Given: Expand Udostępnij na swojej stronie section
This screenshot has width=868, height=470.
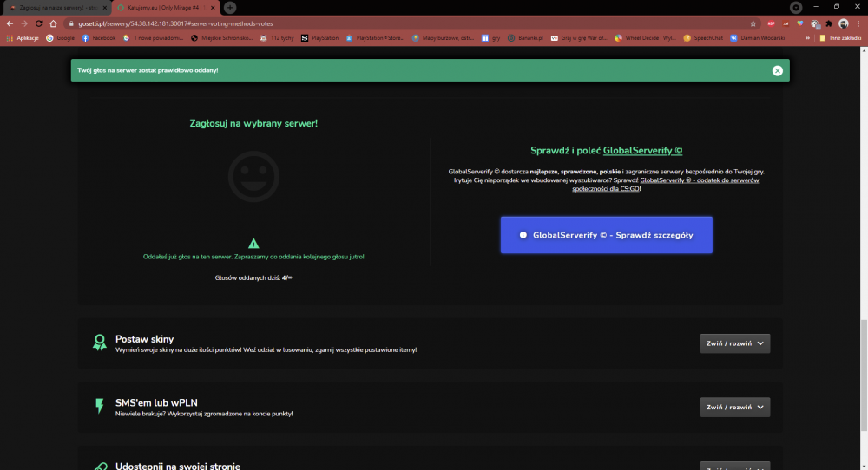Looking at the screenshot, I should click(x=734, y=467).
